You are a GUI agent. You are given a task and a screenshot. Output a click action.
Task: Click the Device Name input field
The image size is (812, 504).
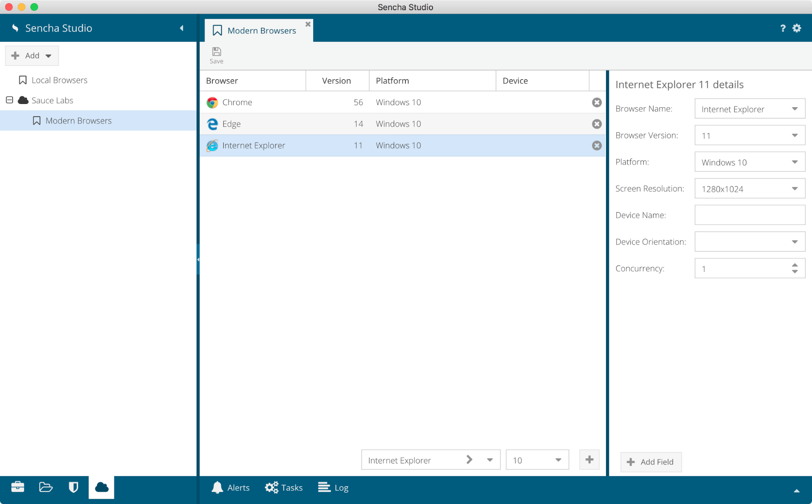(x=749, y=215)
